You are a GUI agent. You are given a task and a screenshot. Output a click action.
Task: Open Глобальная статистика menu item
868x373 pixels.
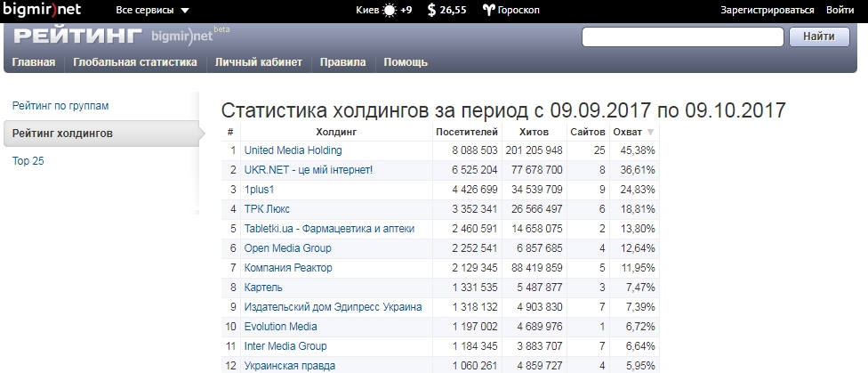click(x=135, y=62)
